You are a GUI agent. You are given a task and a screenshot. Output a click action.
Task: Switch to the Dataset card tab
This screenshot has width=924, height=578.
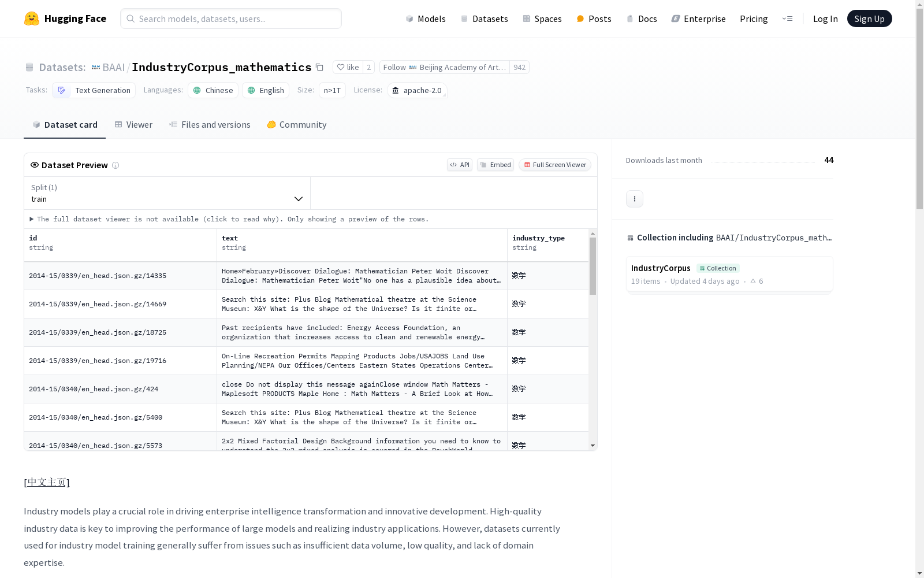click(65, 125)
